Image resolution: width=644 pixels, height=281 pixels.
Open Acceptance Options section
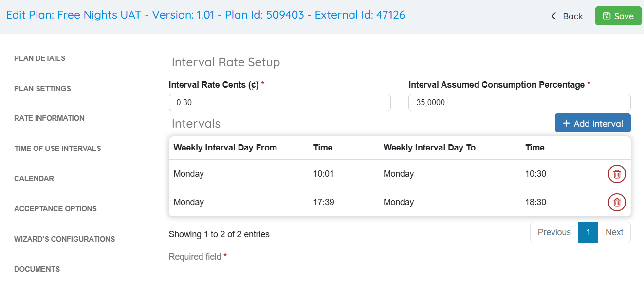[x=55, y=209]
